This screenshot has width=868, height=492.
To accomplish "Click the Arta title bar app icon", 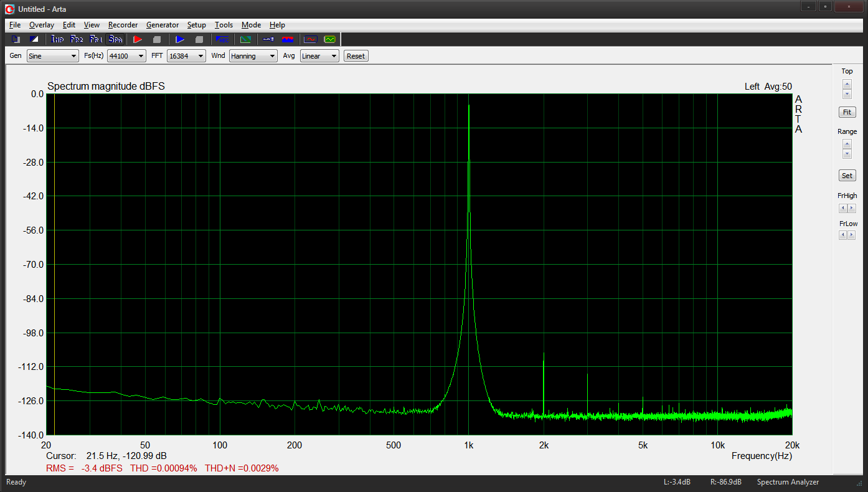I will point(10,9).
